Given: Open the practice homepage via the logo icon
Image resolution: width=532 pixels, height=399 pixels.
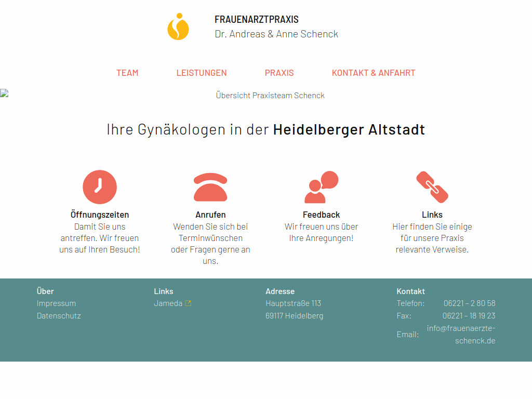Looking at the screenshot, I should tap(178, 26).
